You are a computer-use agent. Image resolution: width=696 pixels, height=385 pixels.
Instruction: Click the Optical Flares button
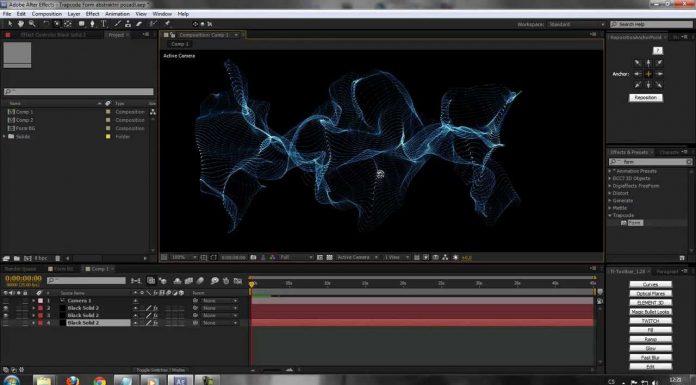(x=650, y=294)
